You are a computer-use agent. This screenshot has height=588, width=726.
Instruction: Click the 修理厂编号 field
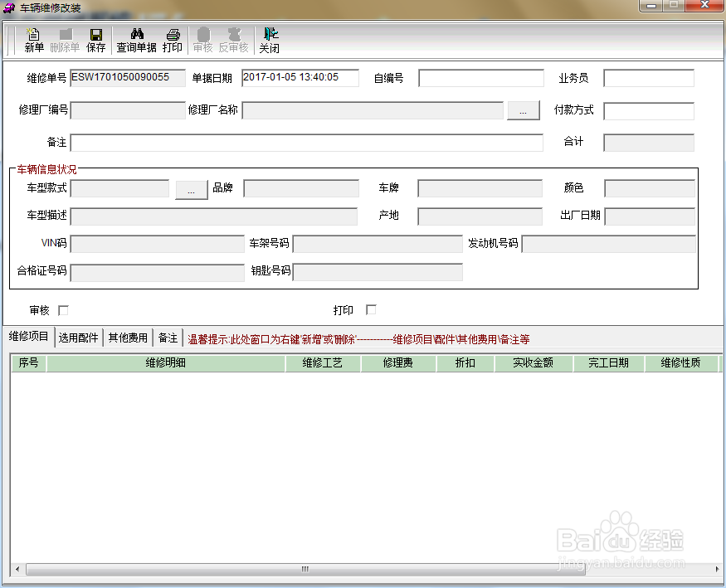click(128, 110)
